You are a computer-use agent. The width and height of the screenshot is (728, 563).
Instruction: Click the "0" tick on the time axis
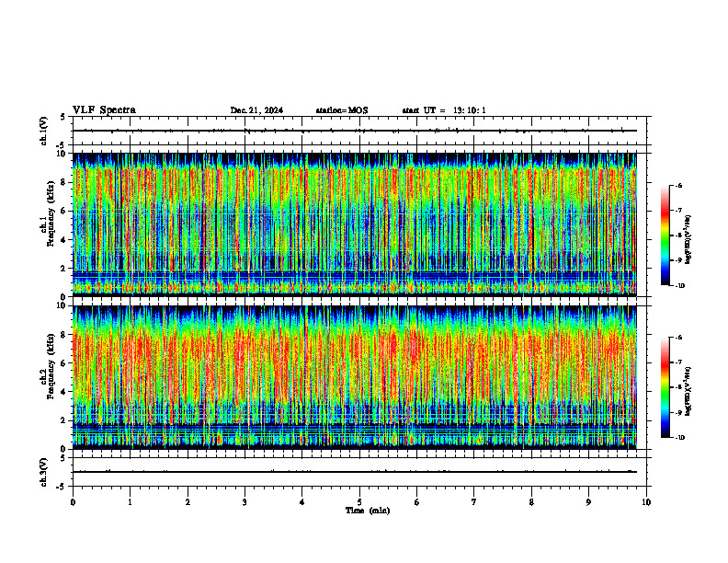tap(73, 502)
